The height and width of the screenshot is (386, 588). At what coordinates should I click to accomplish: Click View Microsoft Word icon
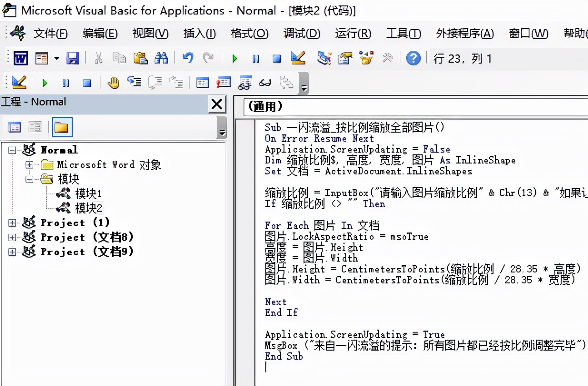click(21, 58)
